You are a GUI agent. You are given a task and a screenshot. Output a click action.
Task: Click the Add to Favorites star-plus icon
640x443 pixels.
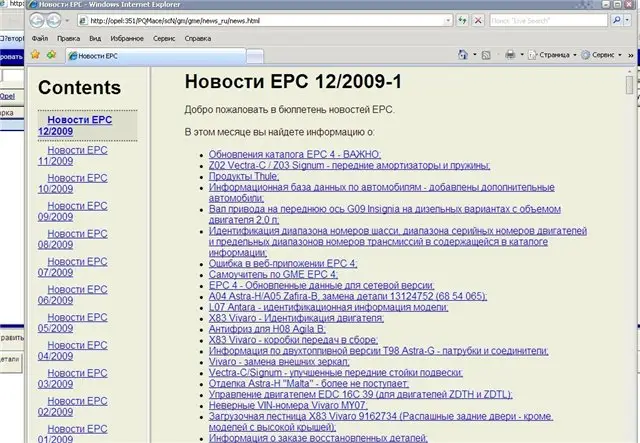click(x=51, y=54)
